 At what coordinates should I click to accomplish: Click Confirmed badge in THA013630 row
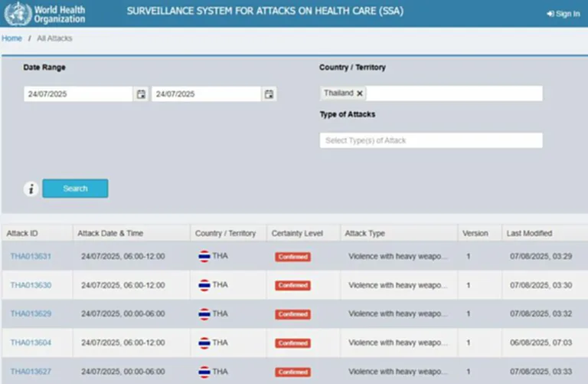293,286
